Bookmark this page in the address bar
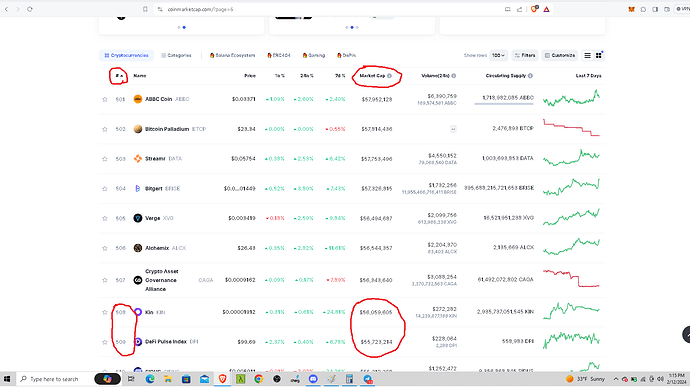 point(145,9)
